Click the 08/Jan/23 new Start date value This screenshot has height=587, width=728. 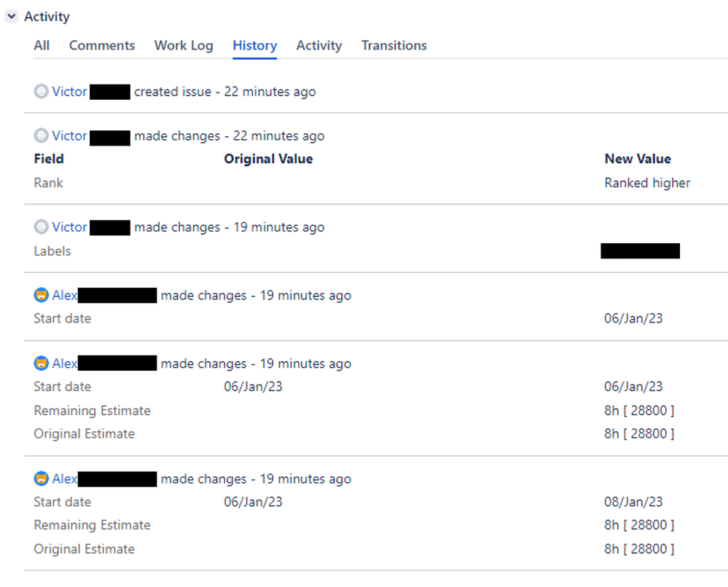tap(633, 502)
